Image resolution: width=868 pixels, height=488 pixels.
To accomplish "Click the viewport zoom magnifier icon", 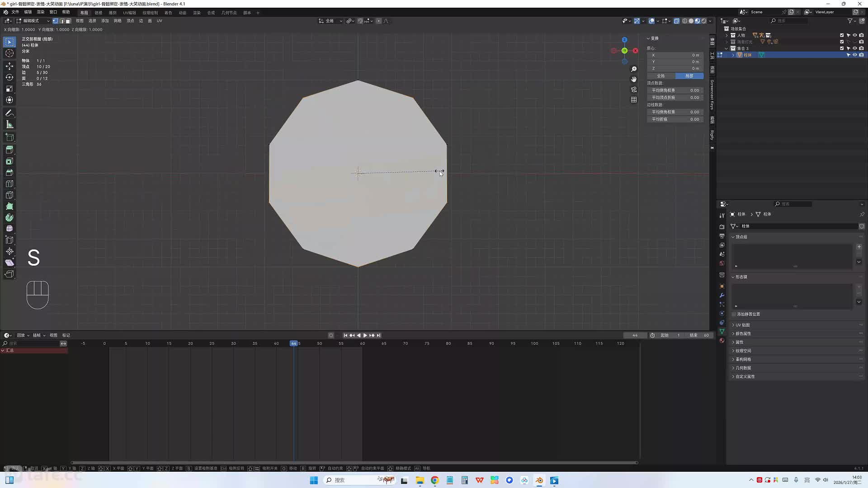I will (634, 69).
